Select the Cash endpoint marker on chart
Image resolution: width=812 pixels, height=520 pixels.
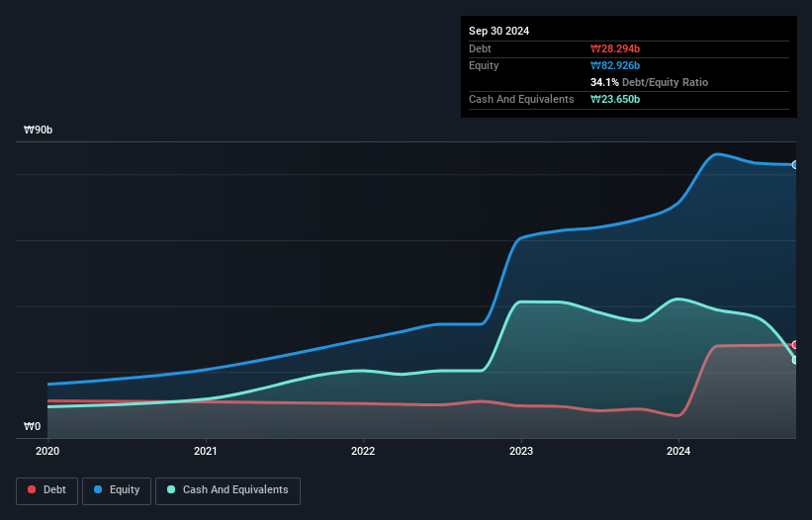click(795, 360)
